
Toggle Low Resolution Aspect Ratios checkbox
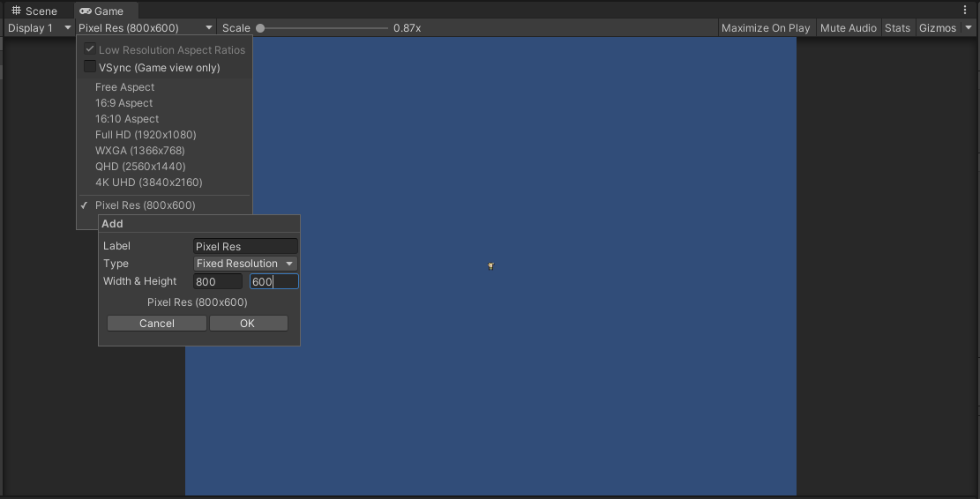[x=90, y=49]
